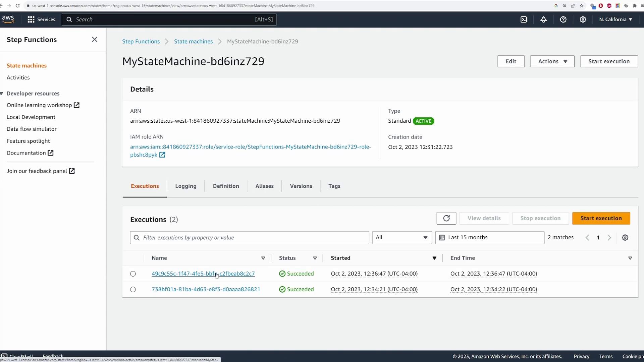Open execution 738bf01a-81ba link
The width and height of the screenshot is (644, 362).
click(x=206, y=289)
